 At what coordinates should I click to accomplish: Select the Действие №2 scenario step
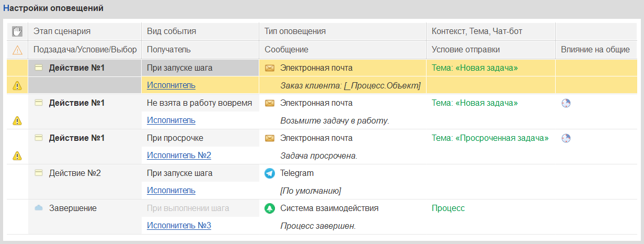pyautogui.click(x=75, y=173)
